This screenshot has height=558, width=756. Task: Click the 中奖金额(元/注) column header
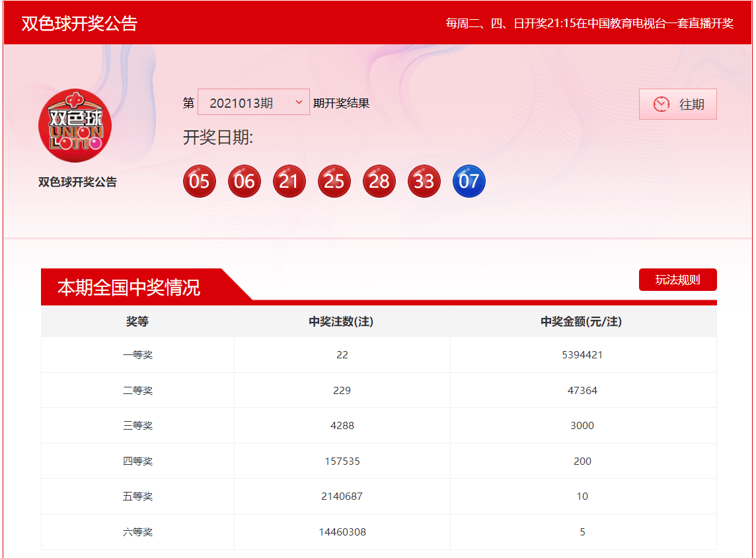[x=582, y=322]
